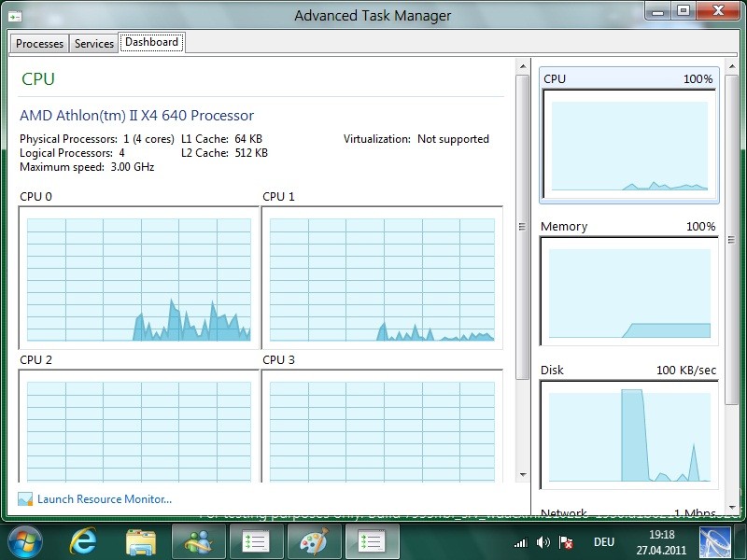Screen dimensions: 747x560
Task: Open the Windows Start orb
Action: (24, 542)
